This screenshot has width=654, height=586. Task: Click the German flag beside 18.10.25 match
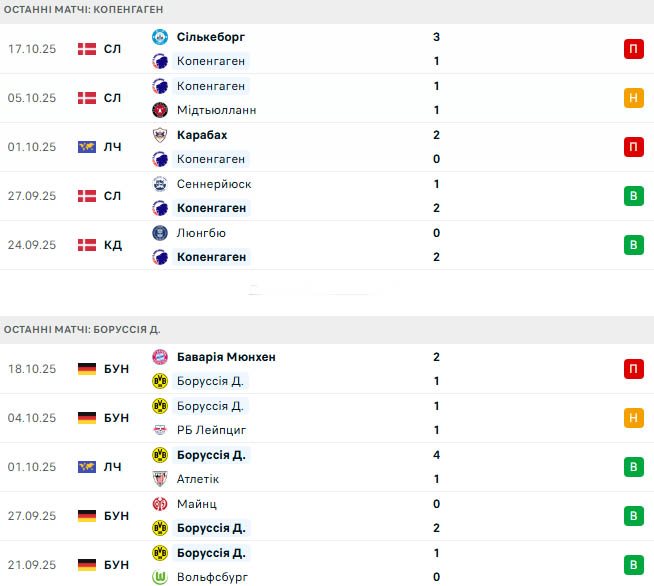87,369
